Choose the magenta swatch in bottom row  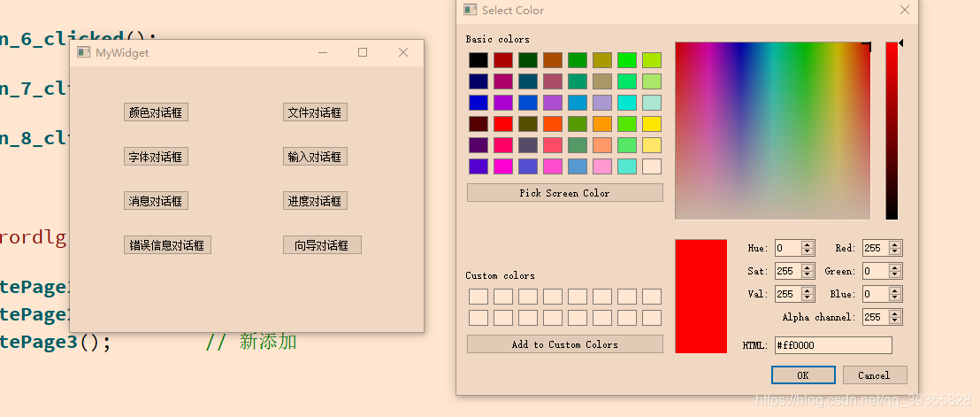pyautogui.click(x=503, y=166)
